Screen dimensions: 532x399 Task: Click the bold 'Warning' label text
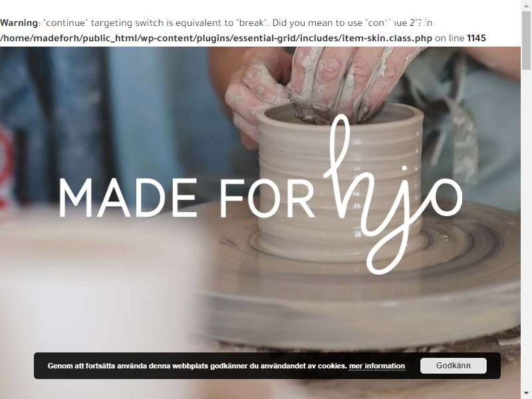tap(19, 23)
